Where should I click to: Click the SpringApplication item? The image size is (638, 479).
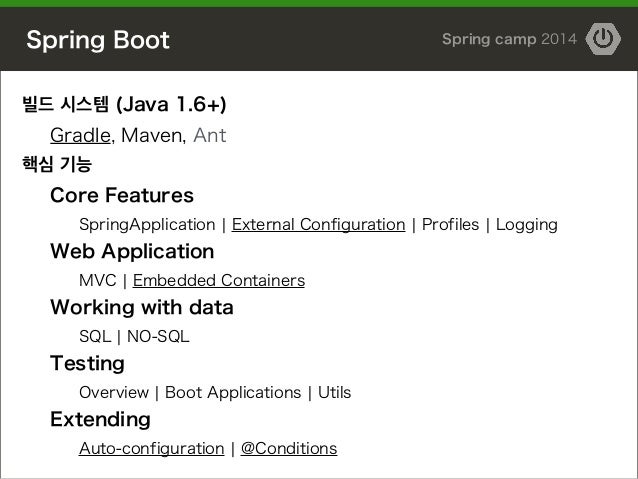click(x=146, y=224)
